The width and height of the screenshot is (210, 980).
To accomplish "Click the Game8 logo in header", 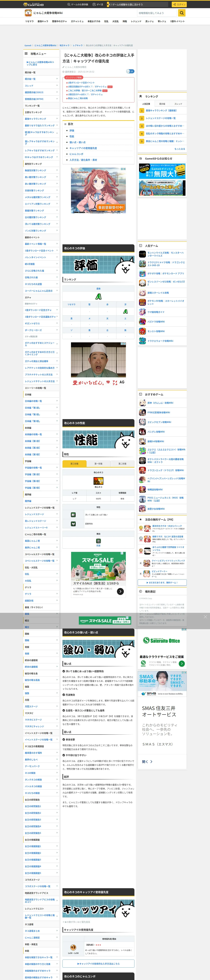I will (34, 4).
